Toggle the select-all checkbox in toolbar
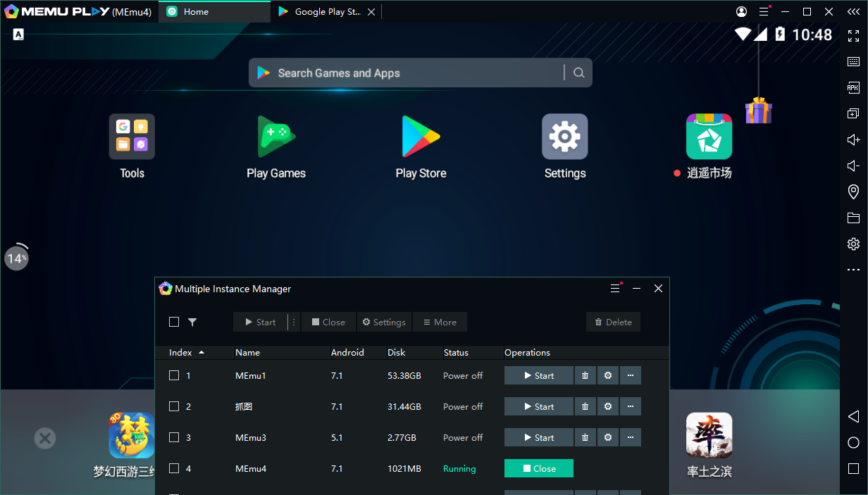 pos(174,322)
